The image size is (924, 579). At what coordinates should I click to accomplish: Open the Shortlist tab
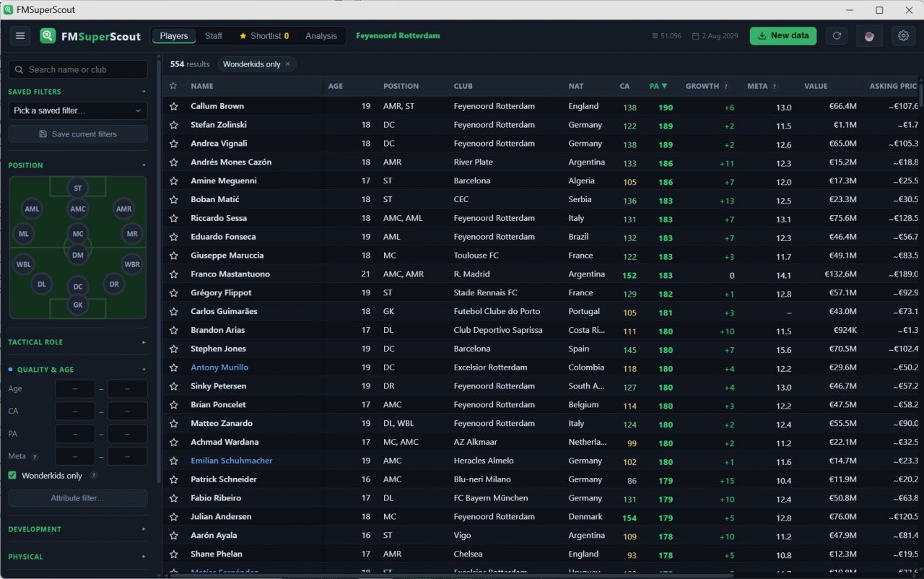tap(264, 36)
